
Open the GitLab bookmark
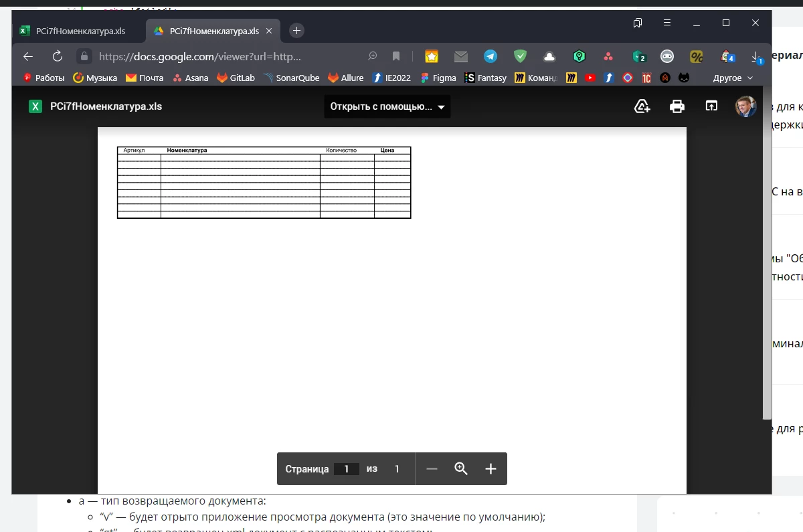236,78
